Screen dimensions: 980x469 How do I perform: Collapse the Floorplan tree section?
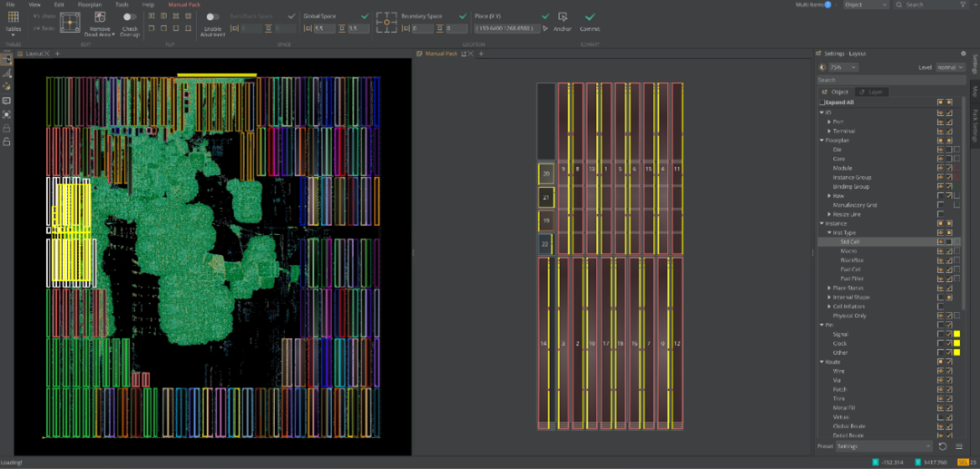pos(821,141)
